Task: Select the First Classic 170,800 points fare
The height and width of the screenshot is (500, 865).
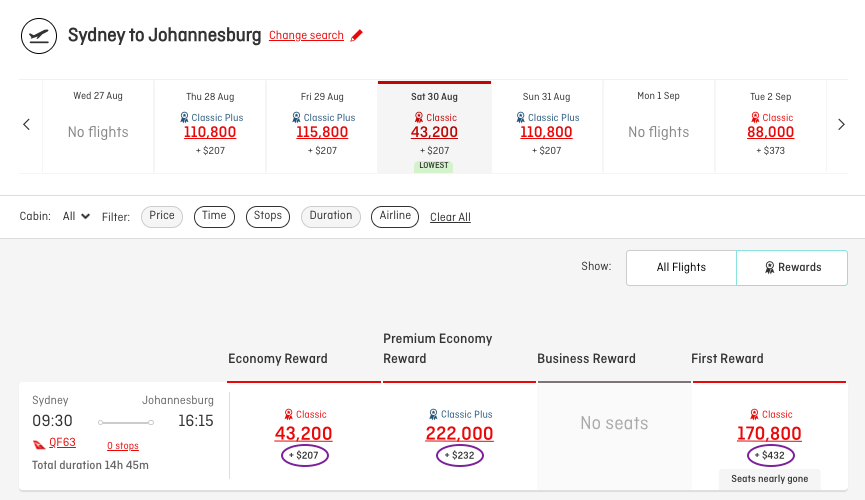Action: tap(770, 434)
